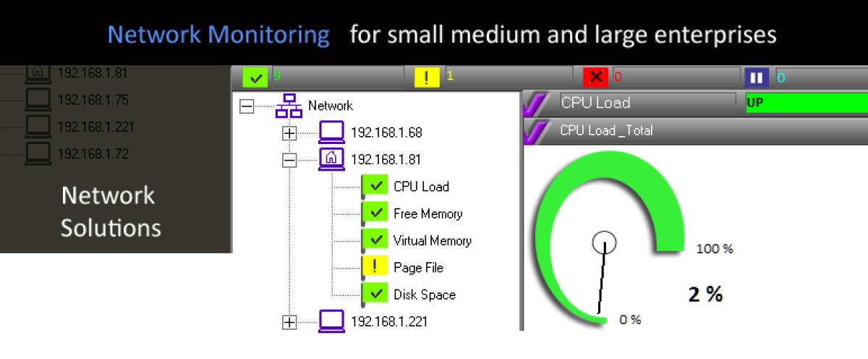Click the yellow warning status counter icon
The width and height of the screenshot is (868, 359).
pos(426,77)
